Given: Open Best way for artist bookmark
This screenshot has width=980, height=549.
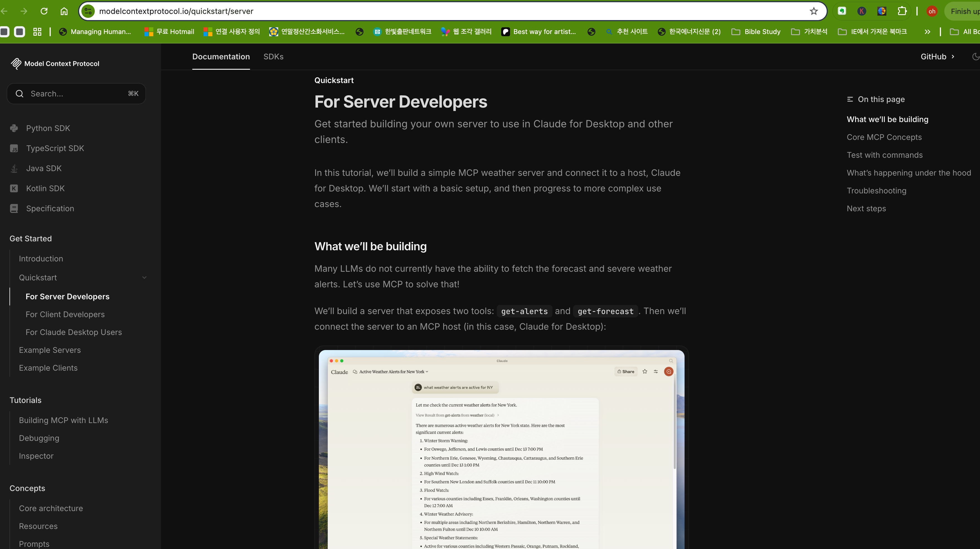Looking at the screenshot, I should 539,31.
